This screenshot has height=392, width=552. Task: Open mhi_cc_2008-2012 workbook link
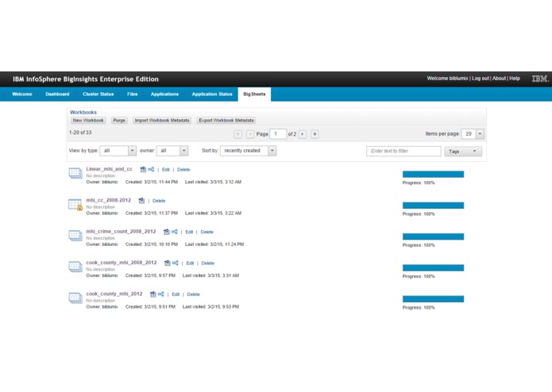tap(109, 201)
